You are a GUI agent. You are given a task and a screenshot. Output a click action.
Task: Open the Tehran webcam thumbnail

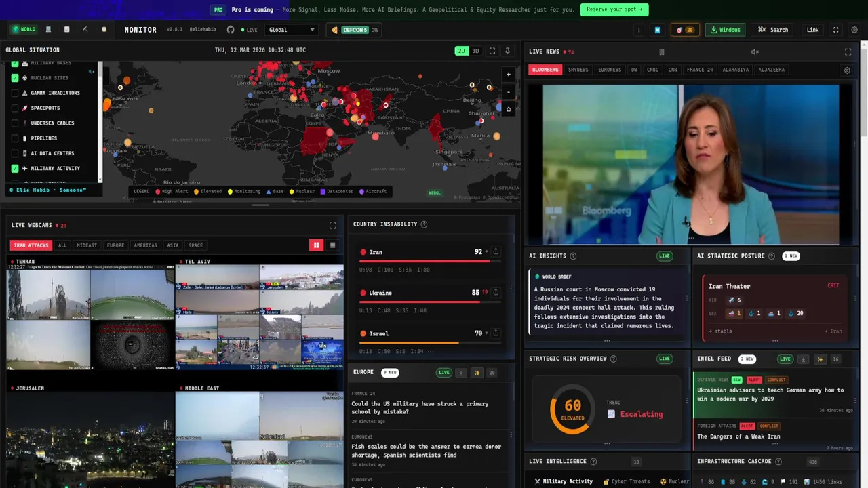click(90, 317)
